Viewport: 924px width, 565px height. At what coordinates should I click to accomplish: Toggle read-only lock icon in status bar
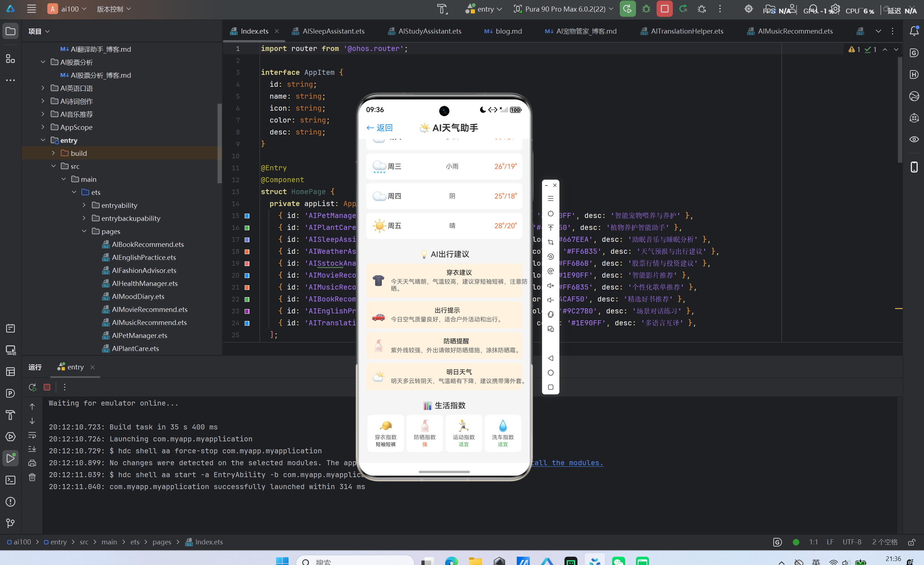[x=912, y=542]
